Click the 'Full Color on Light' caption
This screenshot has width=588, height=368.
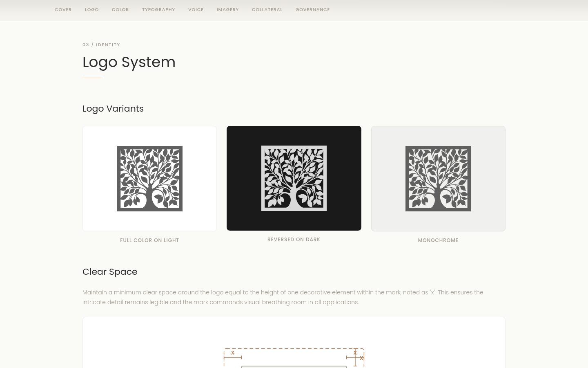(x=149, y=240)
